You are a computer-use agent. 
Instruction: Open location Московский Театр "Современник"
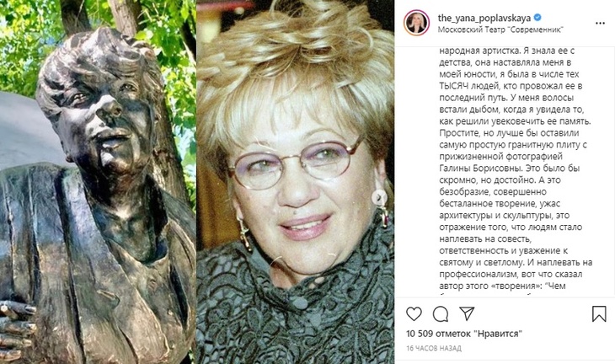pyautogui.click(x=500, y=29)
